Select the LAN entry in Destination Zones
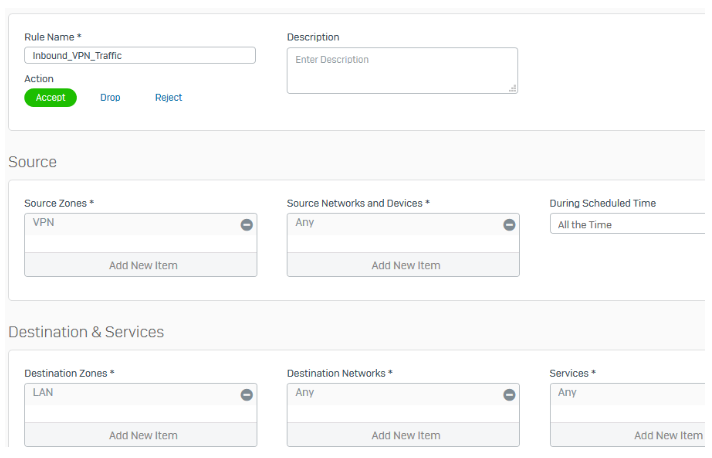The width and height of the screenshot is (712, 458). pyautogui.click(x=44, y=393)
